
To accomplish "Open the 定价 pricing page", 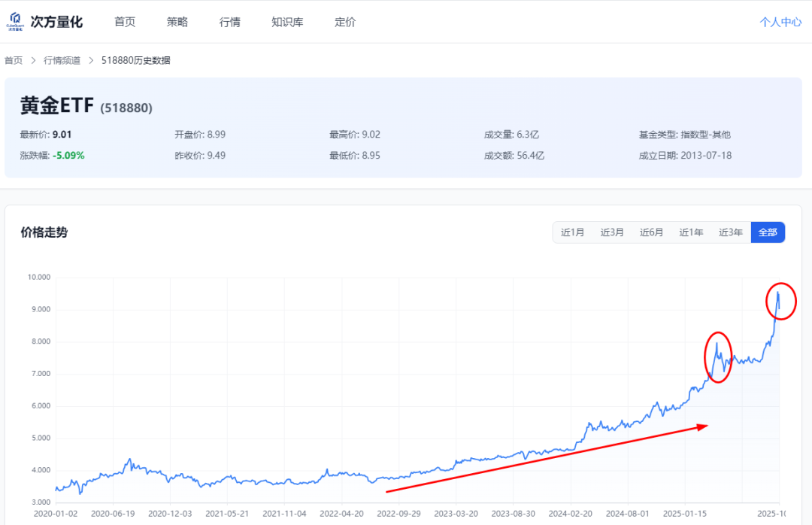I will 345,22.
